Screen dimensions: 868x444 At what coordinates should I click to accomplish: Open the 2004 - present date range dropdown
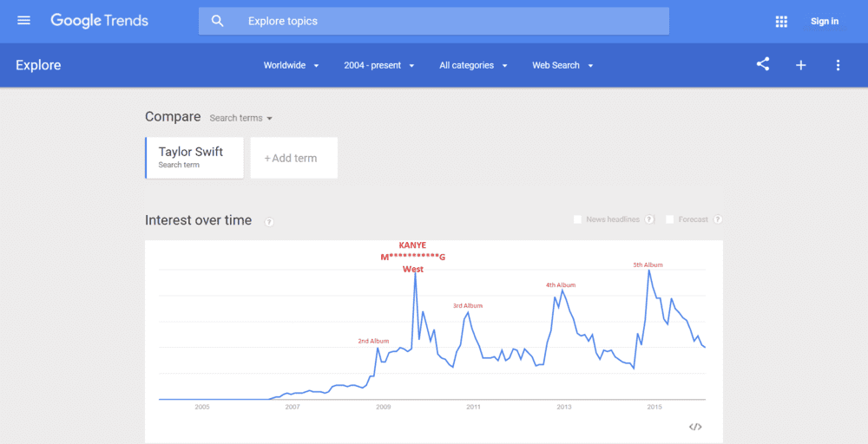pos(379,65)
